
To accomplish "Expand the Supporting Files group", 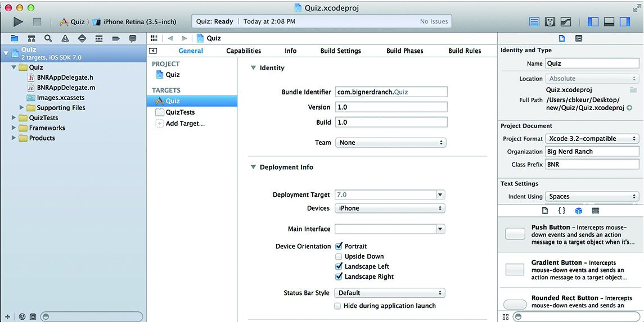I will [x=21, y=107].
